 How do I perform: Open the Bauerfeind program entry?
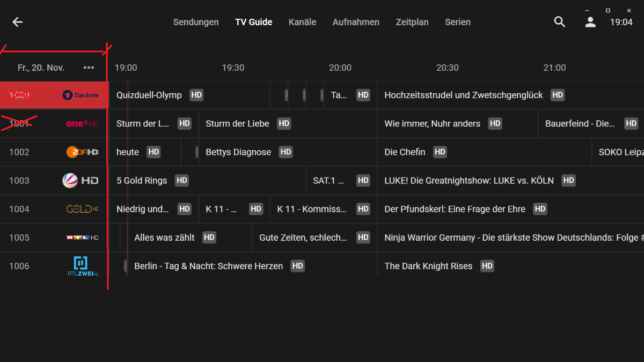coord(591,123)
